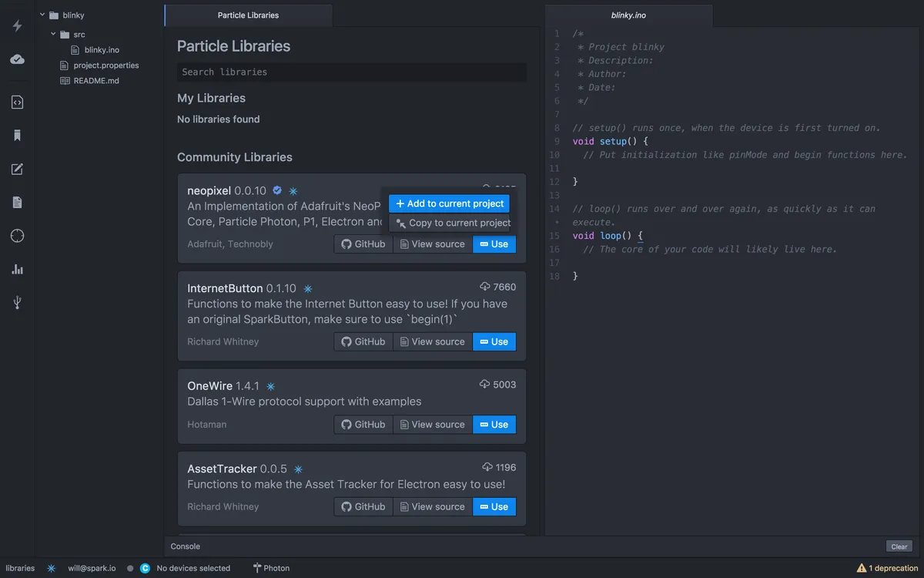Click the Search libraries input field
The width and height of the screenshot is (924, 578).
click(351, 72)
